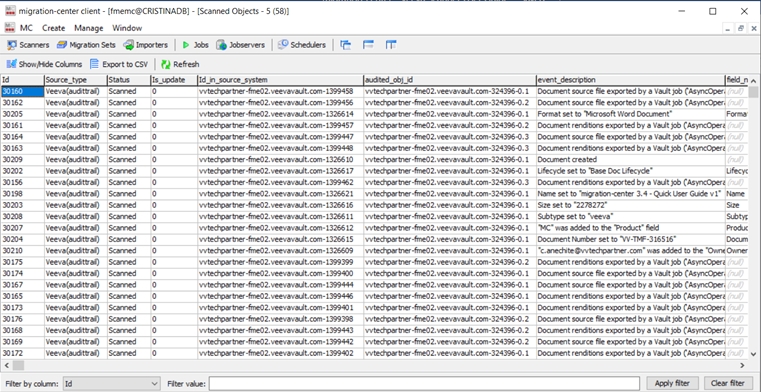Click source system cell ending in 1399458

281,91
